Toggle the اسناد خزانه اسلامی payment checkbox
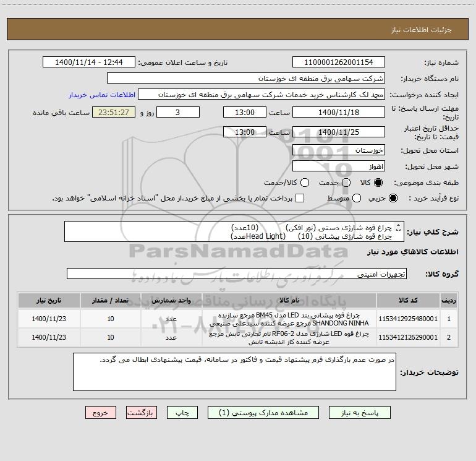The height and width of the screenshot is (461, 476). (300, 198)
